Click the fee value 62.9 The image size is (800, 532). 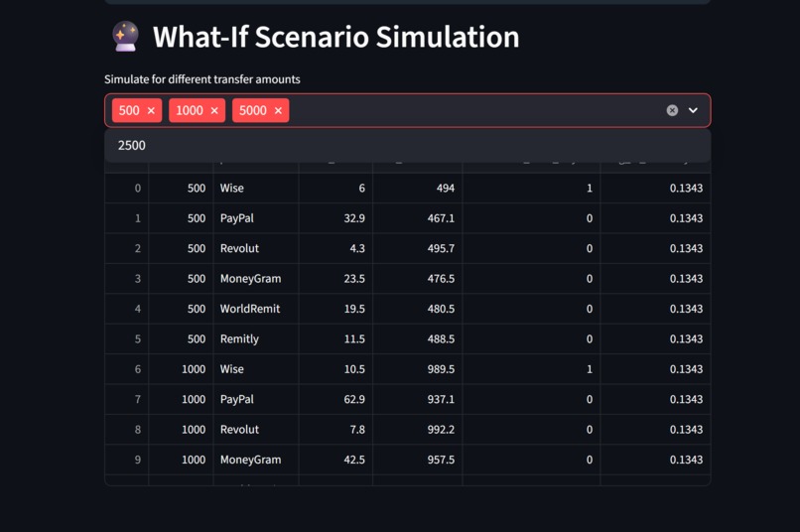(x=354, y=399)
